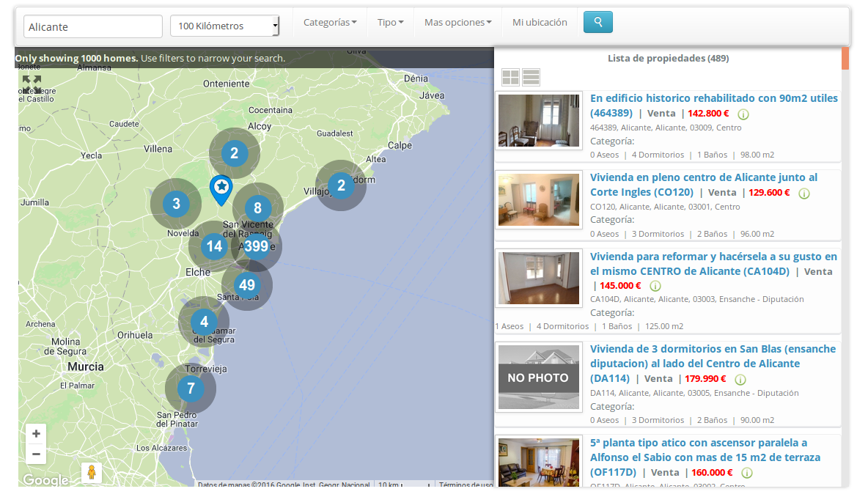Click the Murcia label on map
The height and width of the screenshot is (497, 868).
(x=85, y=367)
